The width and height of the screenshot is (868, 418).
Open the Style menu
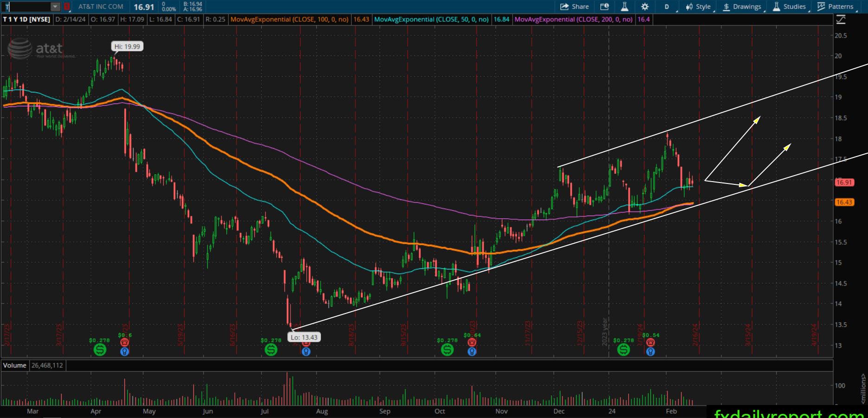coord(699,7)
